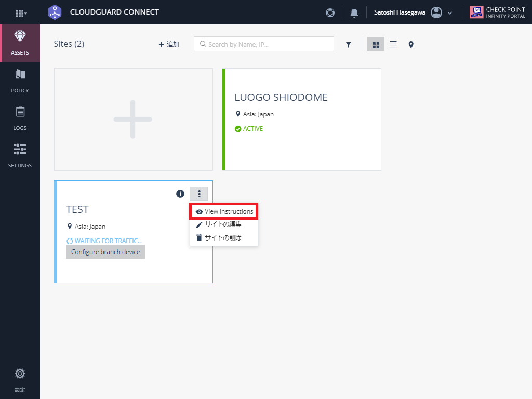Click the large plus add-site card
The image size is (532, 399).
(x=134, y=119)
